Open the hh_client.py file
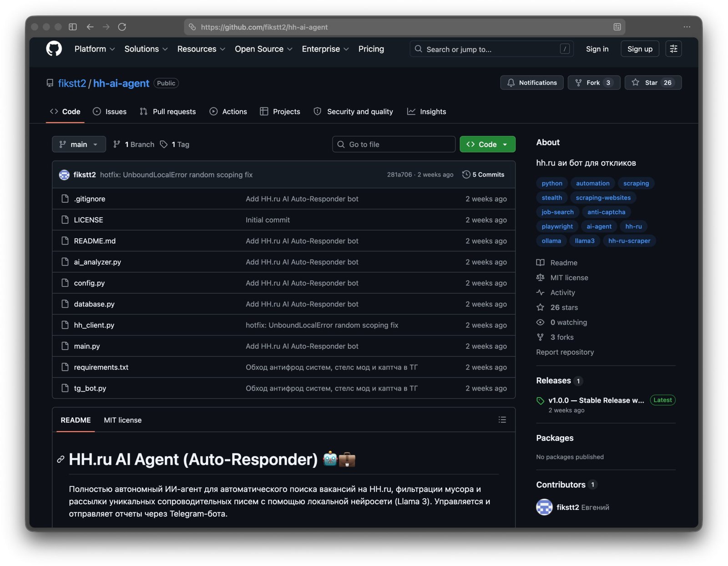Screen dimensions: 728x566 (x=94, y=325)
